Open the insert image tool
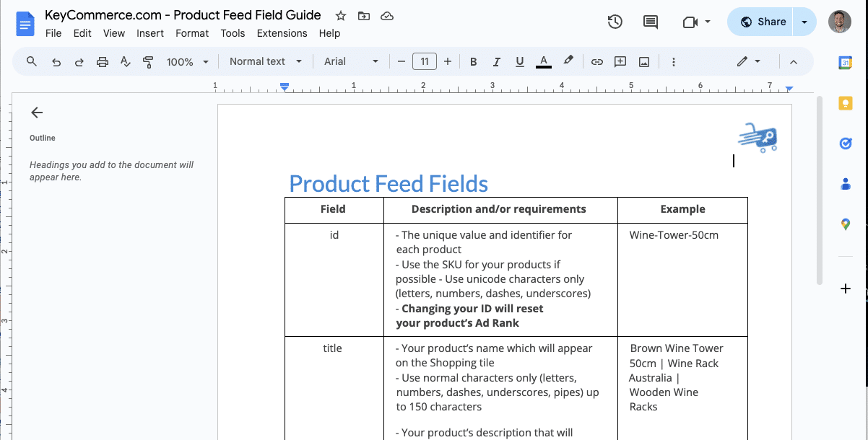This screenshot has height=440, width=868. click(643, 61)
